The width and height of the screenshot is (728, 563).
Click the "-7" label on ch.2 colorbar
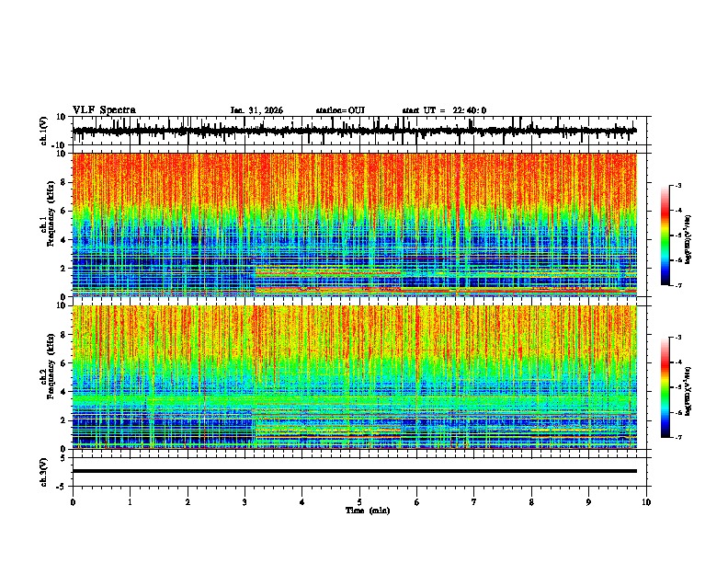678,437
